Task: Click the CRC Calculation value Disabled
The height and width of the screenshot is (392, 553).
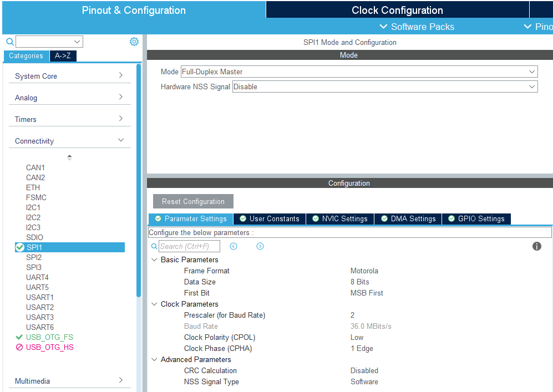Action: coord(364,370)
